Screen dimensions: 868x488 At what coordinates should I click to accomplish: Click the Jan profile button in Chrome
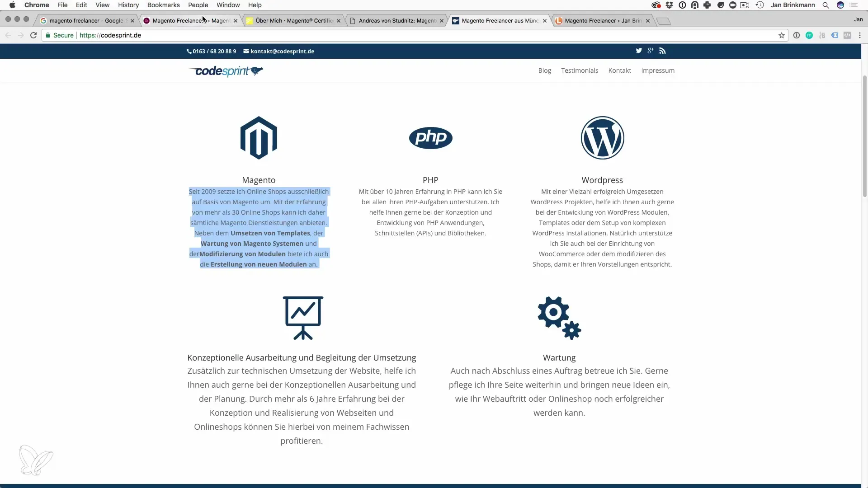858,19
